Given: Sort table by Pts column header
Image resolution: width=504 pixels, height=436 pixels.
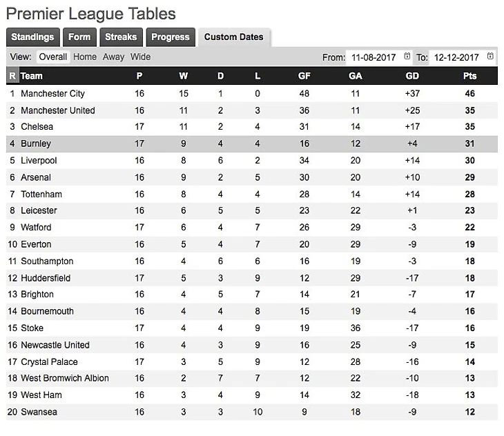Looking at the screenshot, I should point(469,76).
